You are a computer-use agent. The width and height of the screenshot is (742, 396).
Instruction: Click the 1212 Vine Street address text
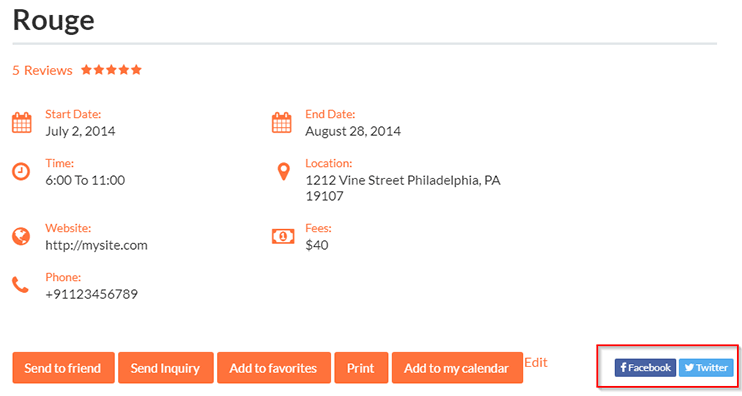(403, 188)
